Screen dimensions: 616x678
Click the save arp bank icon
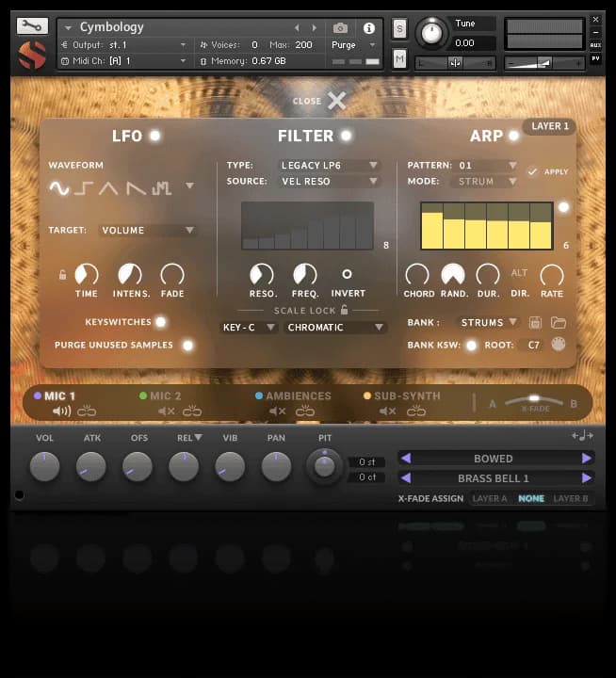pos(536,323)
